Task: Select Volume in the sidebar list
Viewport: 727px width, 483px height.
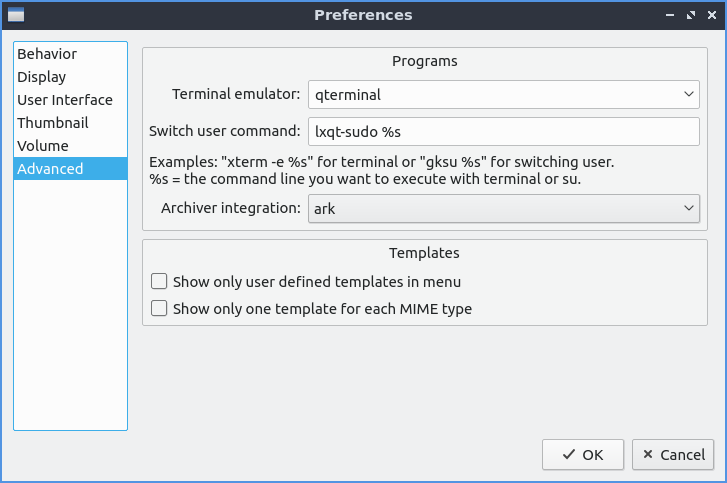Action: point(43,146)
